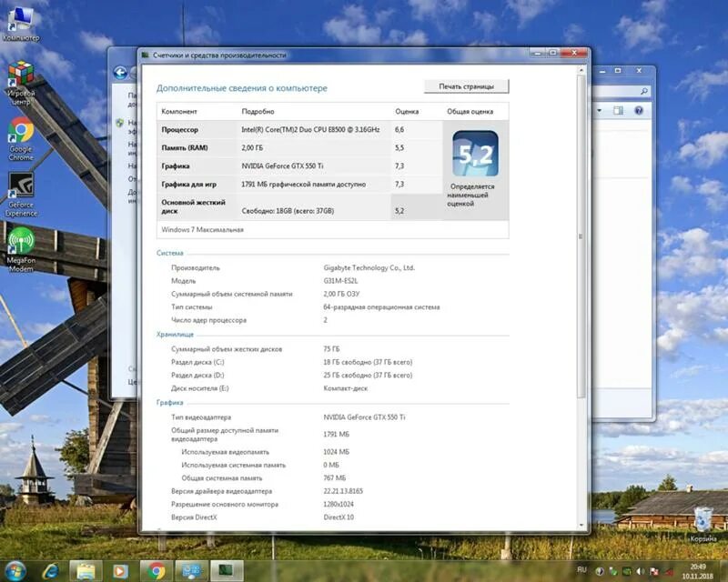Screen dimensions: 728x582
Task: Open the help icon in rear Explorer window
Action: click(x=639, y=110)
